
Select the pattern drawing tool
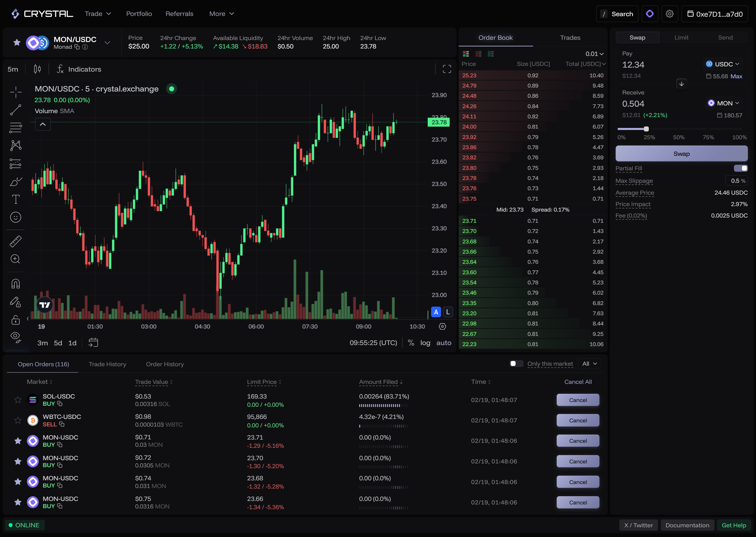coord(16,145)
